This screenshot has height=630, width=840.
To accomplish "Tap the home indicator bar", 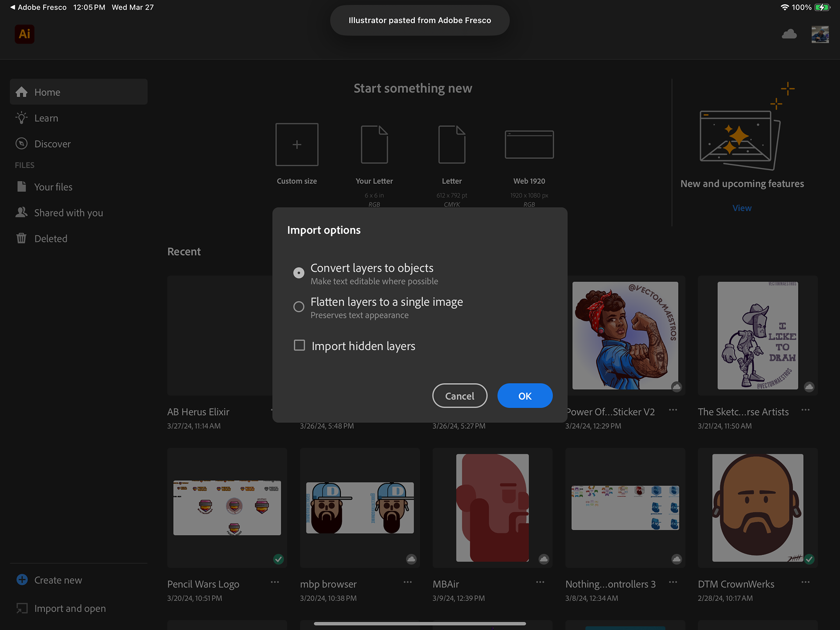I will 420,623.
